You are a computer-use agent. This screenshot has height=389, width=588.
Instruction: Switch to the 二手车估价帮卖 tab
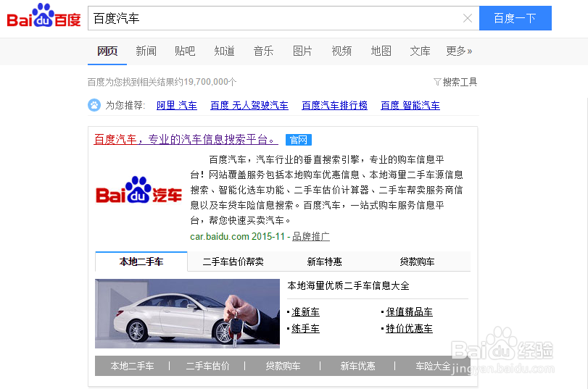coord(233,262)
